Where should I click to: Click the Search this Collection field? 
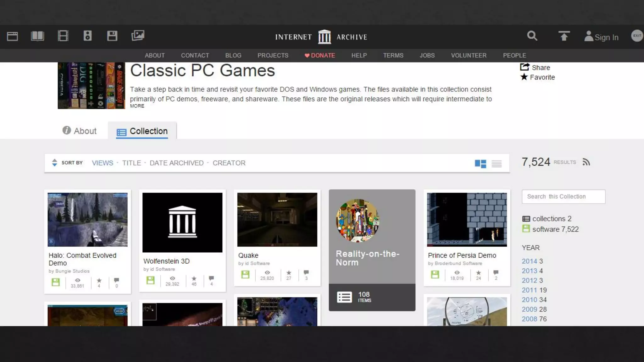[x=563, y=197]
